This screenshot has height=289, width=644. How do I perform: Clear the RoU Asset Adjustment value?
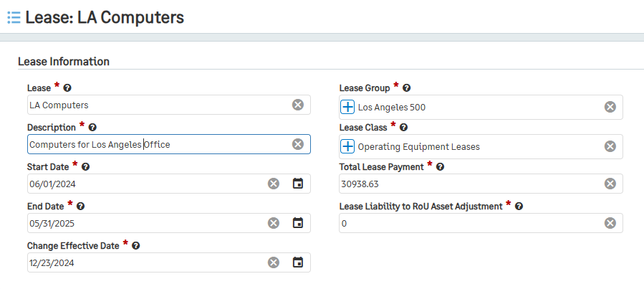[610, 223]
